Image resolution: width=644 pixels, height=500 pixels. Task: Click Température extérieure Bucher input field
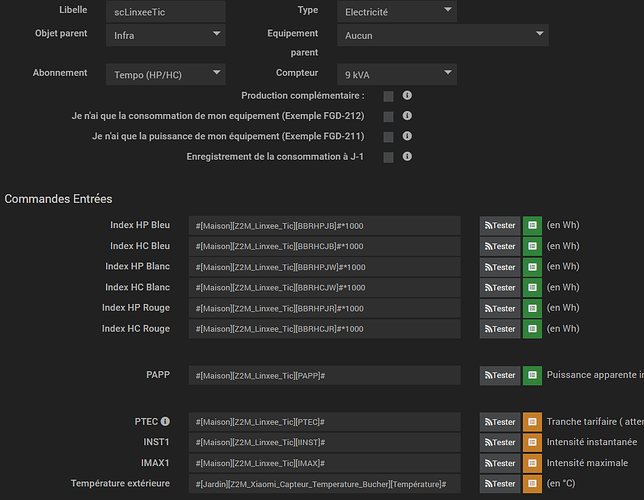324,484
